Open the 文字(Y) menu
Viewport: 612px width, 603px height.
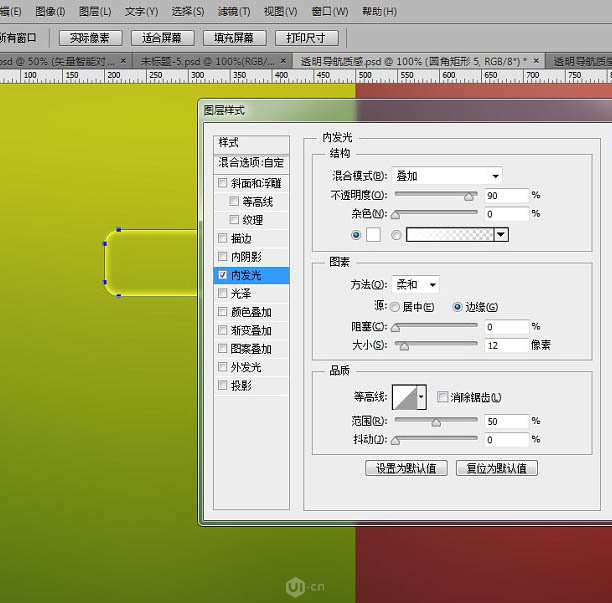click(x=141, y=12)
